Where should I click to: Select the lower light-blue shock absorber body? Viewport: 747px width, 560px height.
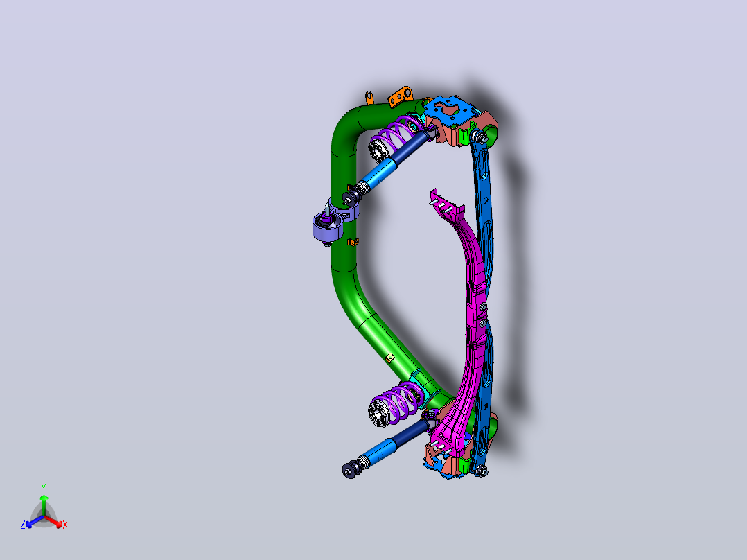click(x=379, y=452)
